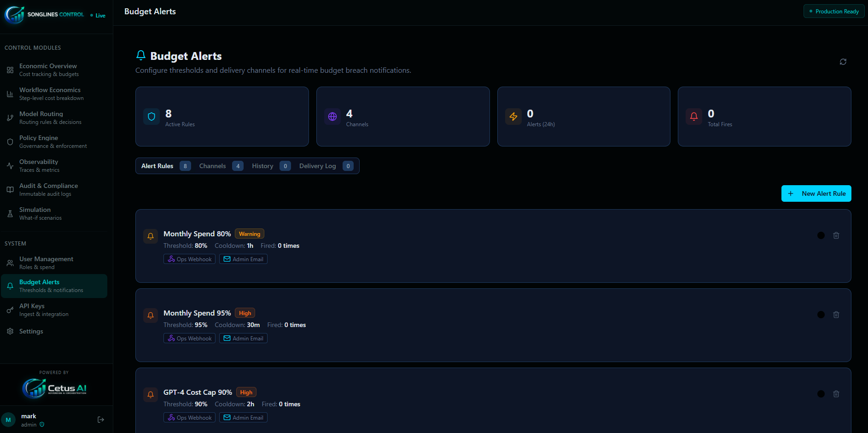
Task: Toggle the Monthly Spend 95% rule switch
Action: click(x=821, y=315)
